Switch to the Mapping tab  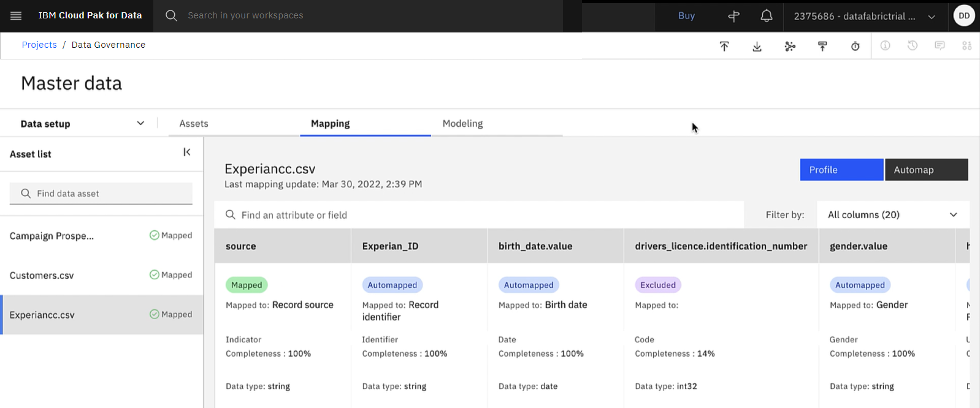331,124
